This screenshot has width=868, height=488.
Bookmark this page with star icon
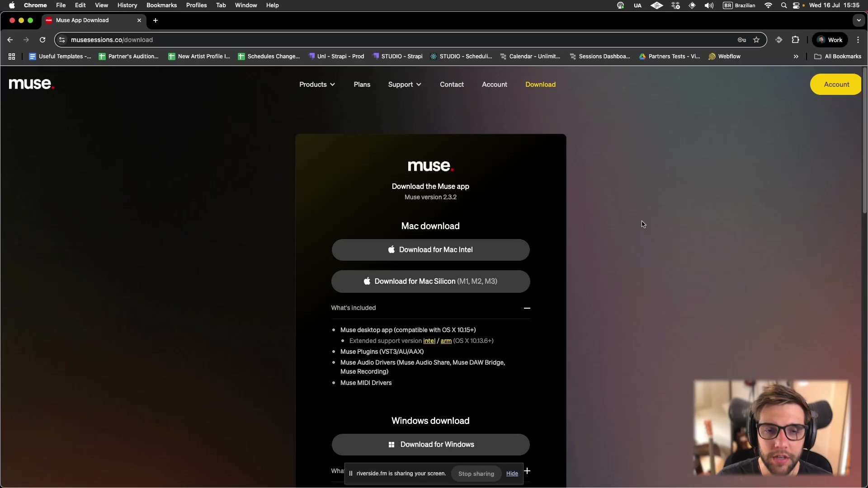tap(756, 40)
